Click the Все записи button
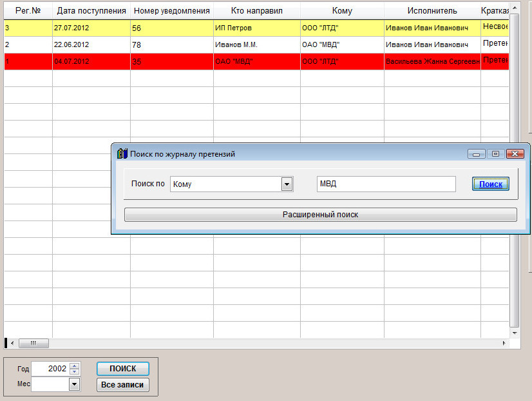The height and width of the screenshot is (401, 532). pos(123,385)
